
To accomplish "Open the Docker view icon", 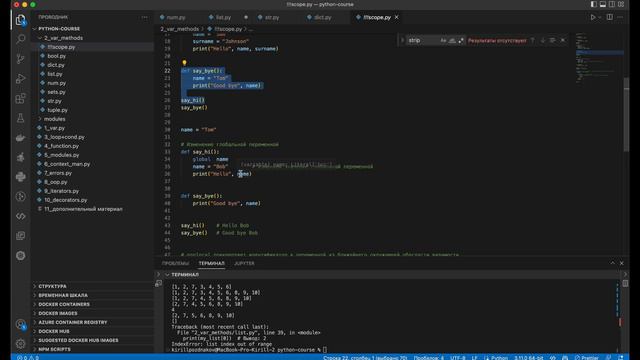I will (20, 138).
